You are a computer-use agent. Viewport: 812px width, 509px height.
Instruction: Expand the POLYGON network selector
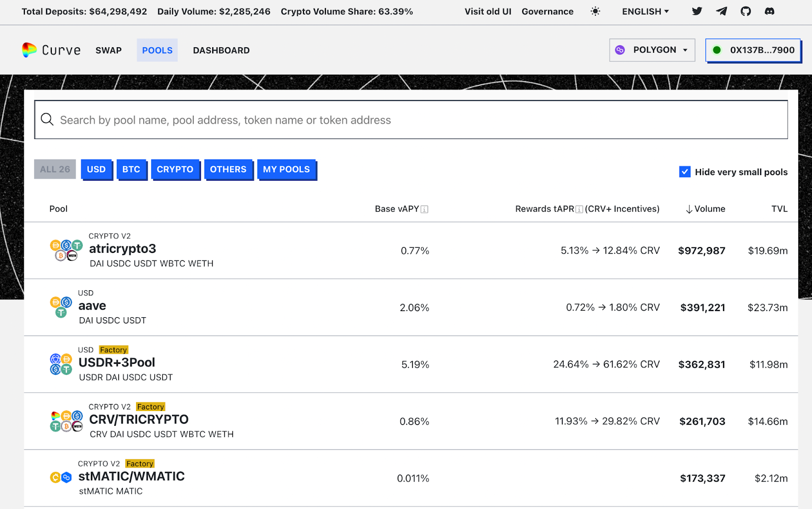[652, 50]
